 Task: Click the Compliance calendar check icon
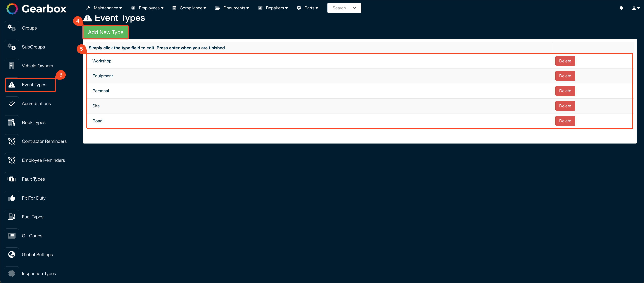tap(174, 8)
